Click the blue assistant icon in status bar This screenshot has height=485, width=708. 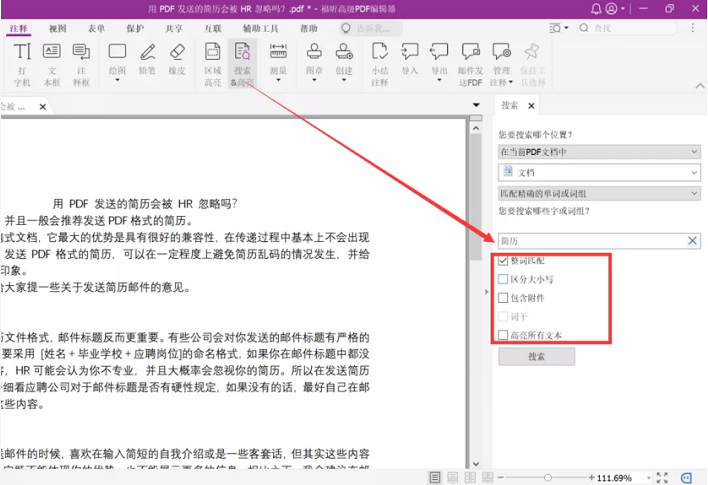pos(686,478)
